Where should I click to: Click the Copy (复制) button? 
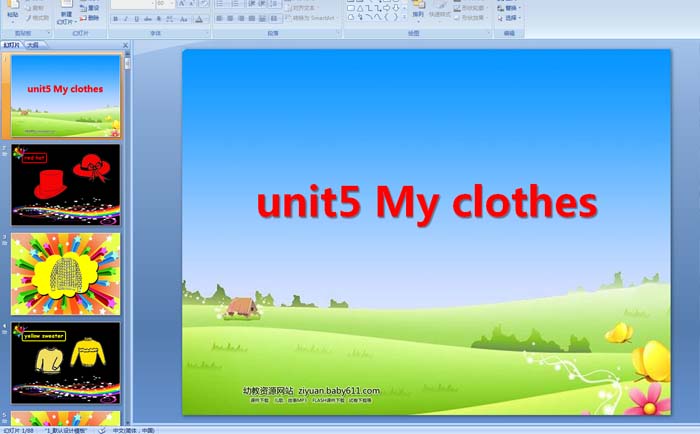36,8
